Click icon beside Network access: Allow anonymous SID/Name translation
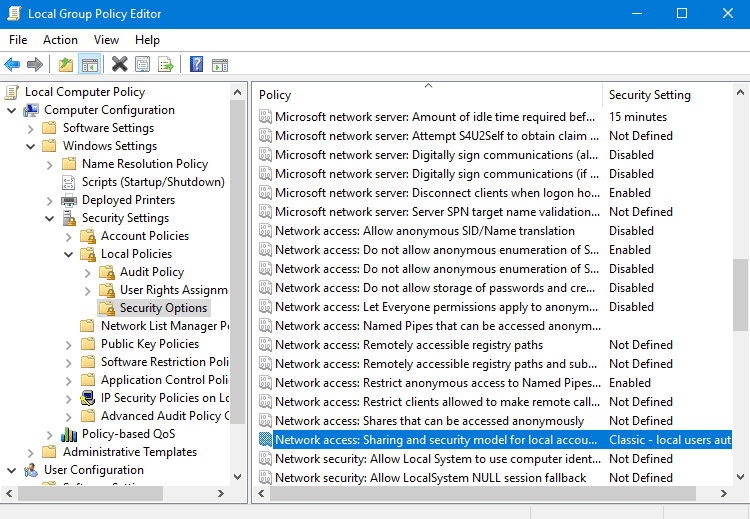This screenshot has height=519, width=750. click(x=265, y=231)
